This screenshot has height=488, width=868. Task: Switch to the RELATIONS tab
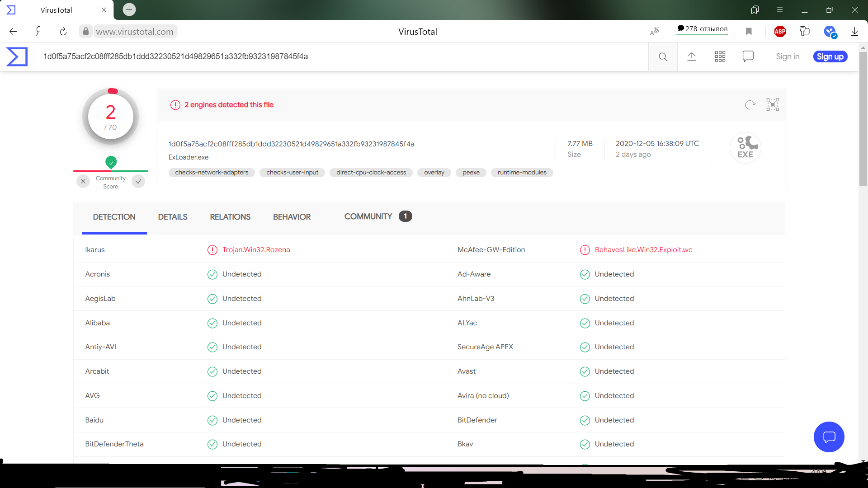(230, 217)
